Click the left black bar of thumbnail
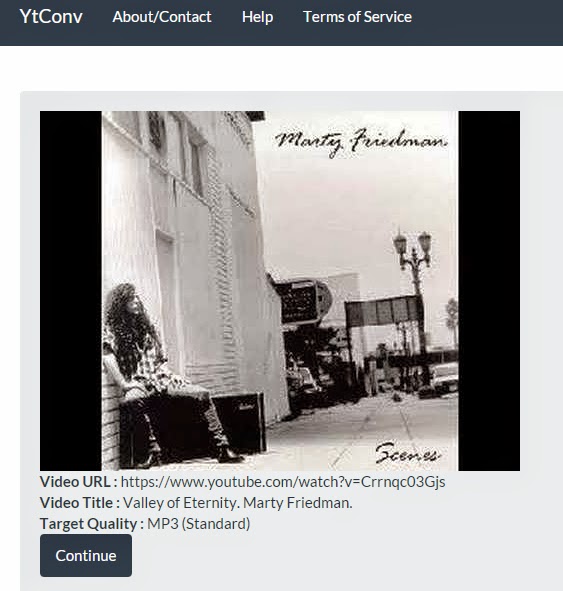The width and height of the screenshot is (563, 591). (x=70, y=291)
